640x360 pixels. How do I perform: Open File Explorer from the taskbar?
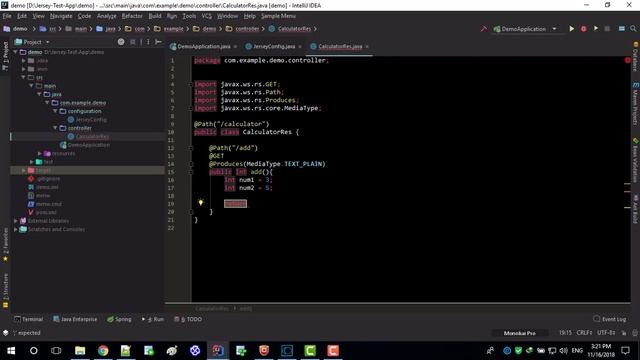coord(80,351)
